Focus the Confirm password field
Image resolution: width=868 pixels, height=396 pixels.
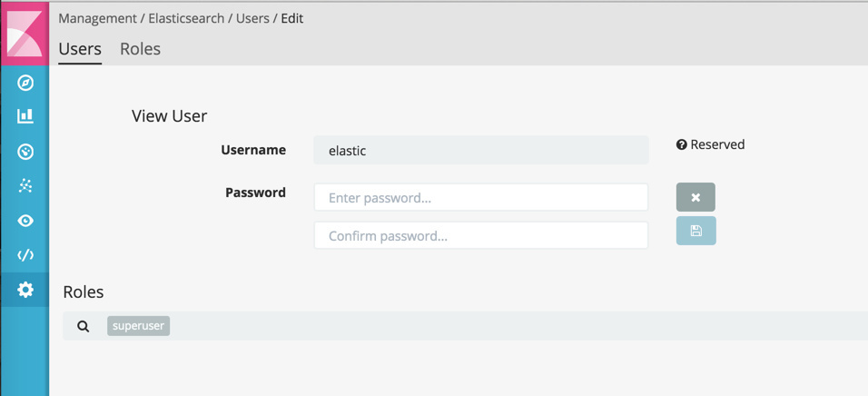[x=481, y=235]
